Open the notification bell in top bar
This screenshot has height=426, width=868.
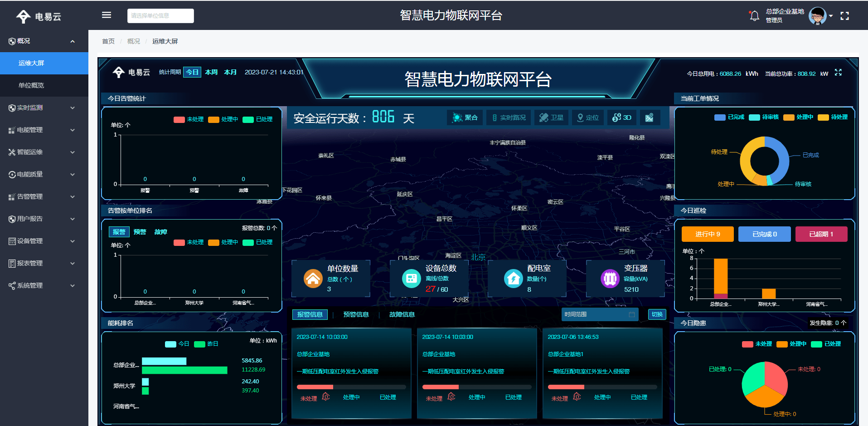[x=754, y=15]
